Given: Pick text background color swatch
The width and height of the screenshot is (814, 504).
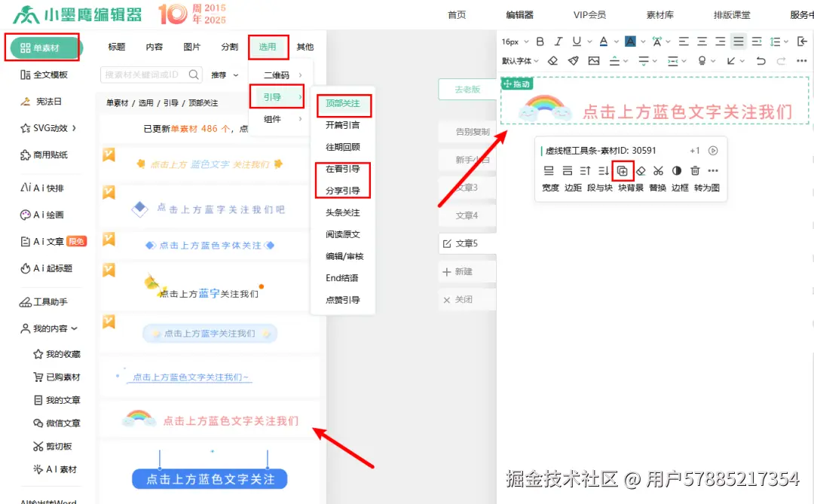Looking at the screenshot, I should pos(630,41).
